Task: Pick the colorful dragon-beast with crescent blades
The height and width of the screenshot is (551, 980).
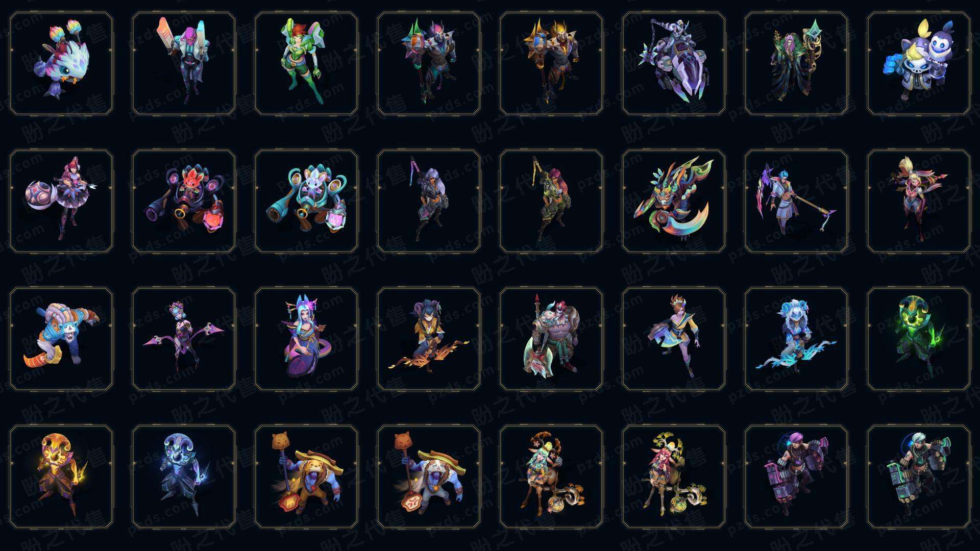Action: coord(674,202)
